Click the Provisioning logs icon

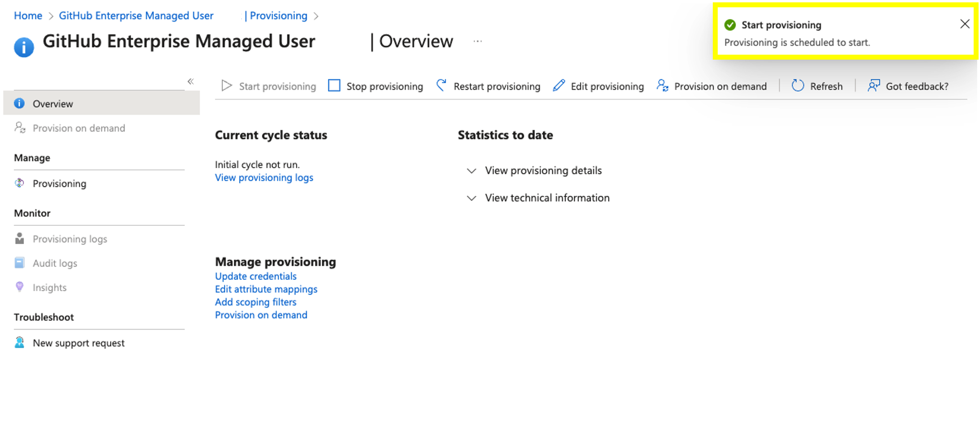20,239
